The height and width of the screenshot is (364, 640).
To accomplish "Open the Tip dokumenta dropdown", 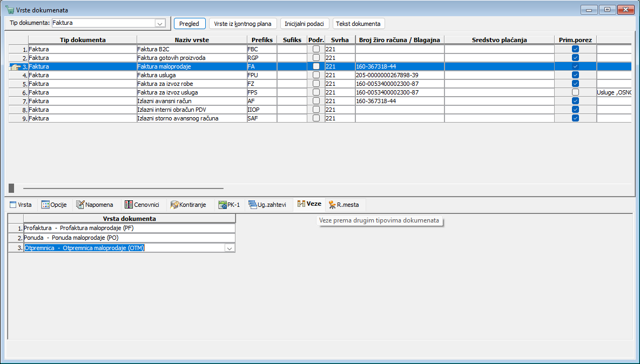I will pos(159,23).
